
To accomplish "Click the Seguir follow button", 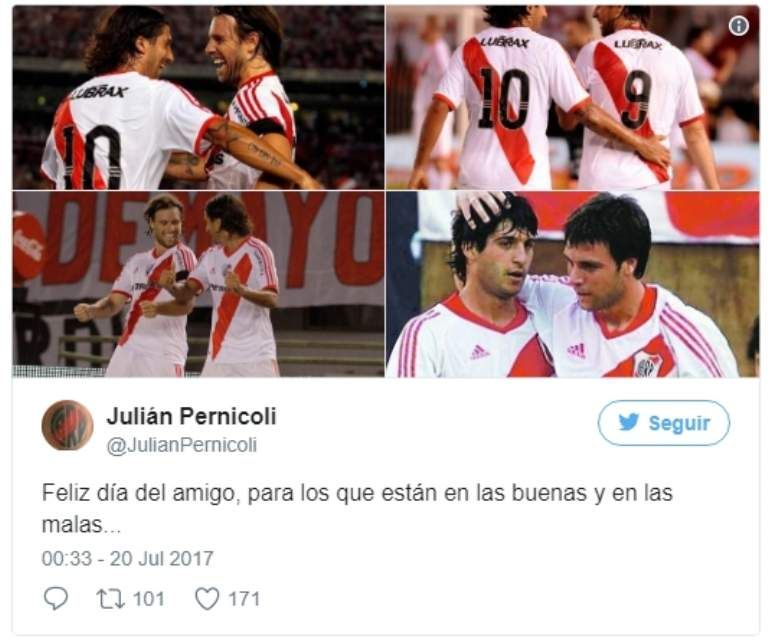I will click(x=664, y=423).
